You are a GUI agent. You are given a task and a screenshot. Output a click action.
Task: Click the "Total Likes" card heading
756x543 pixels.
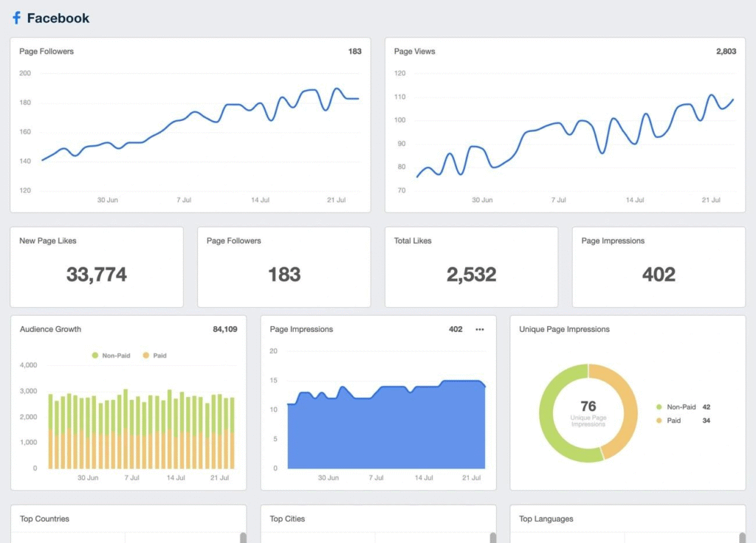click(x=413, y=241)
